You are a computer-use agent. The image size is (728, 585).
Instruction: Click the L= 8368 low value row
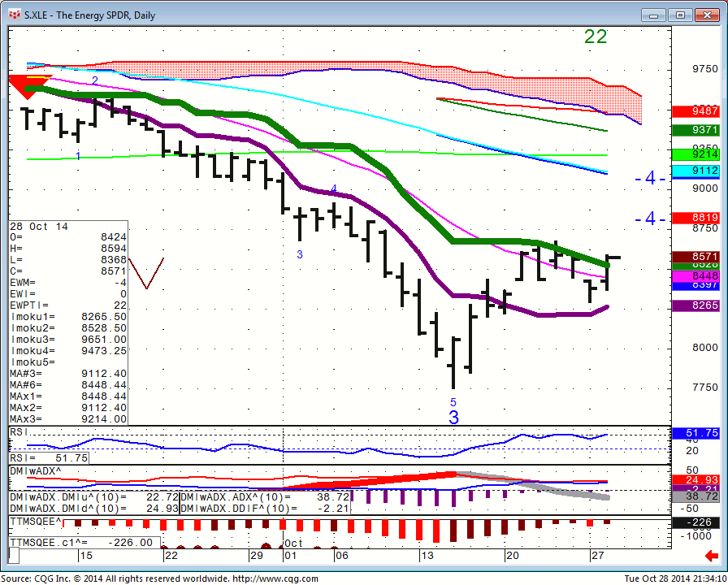pos(68,260)
